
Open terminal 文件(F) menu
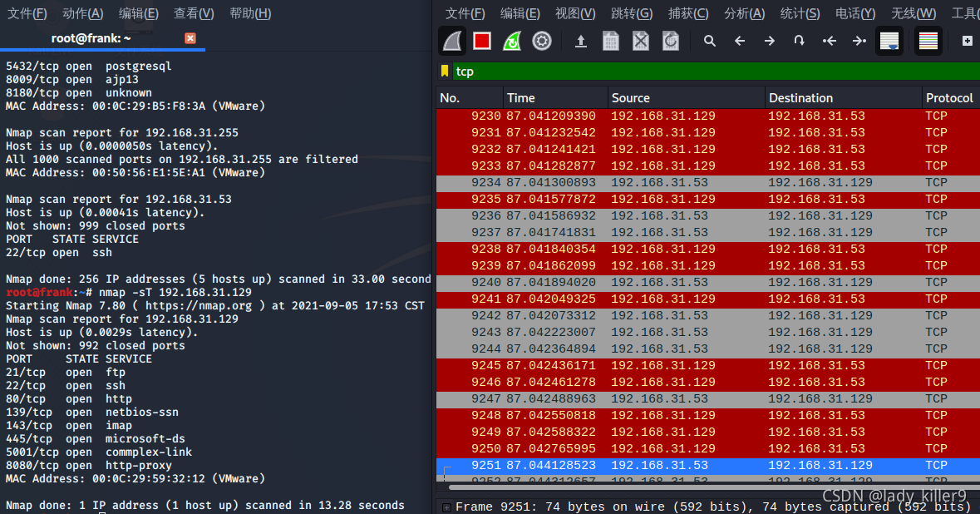(27, 13)
